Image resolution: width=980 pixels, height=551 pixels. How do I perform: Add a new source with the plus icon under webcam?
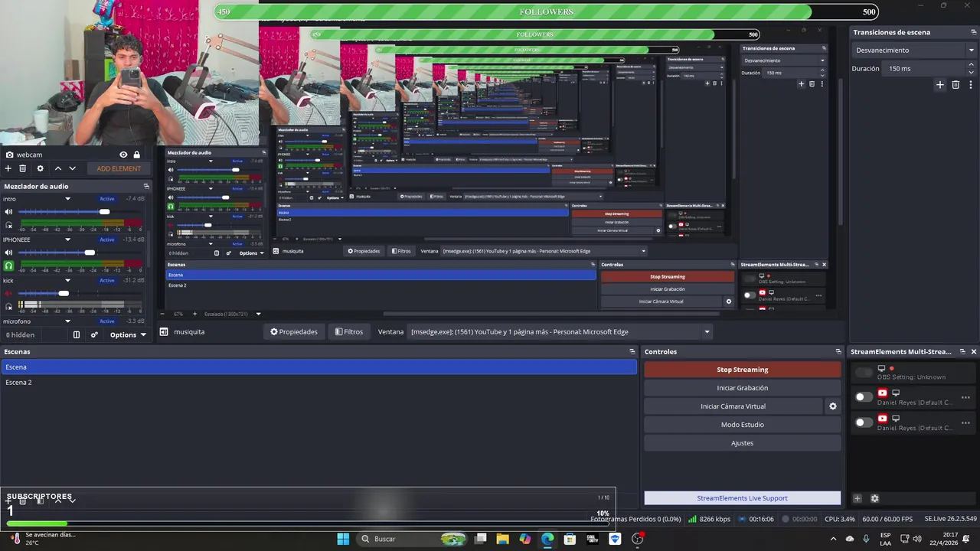tap(8, 168)
